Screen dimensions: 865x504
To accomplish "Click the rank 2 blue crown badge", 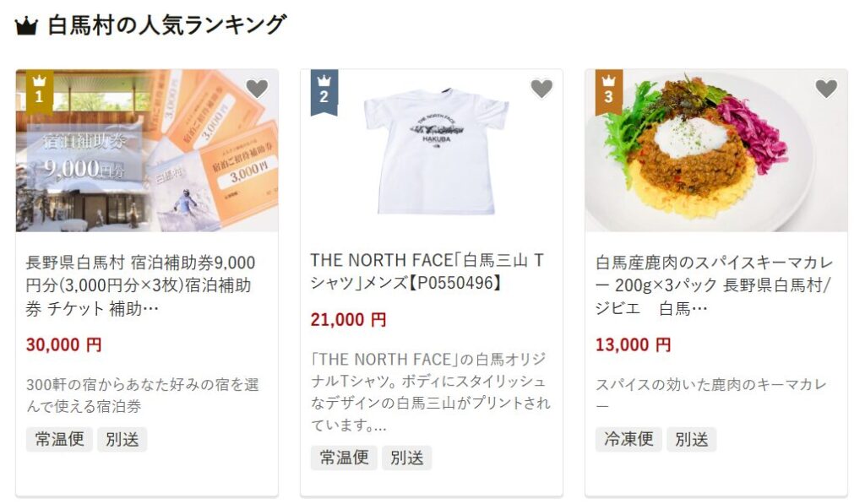I will coord(324,91).
